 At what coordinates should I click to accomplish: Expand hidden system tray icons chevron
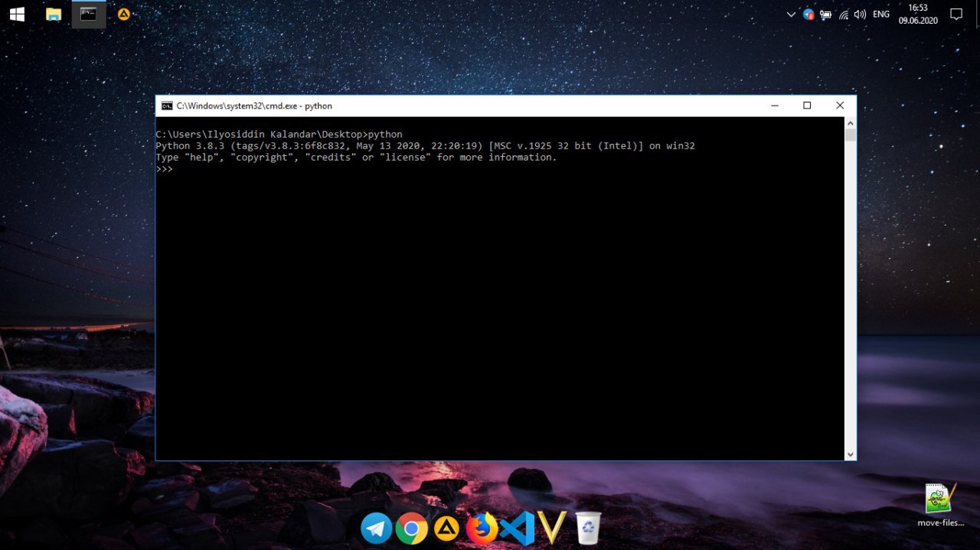click(x=791, y=14)
